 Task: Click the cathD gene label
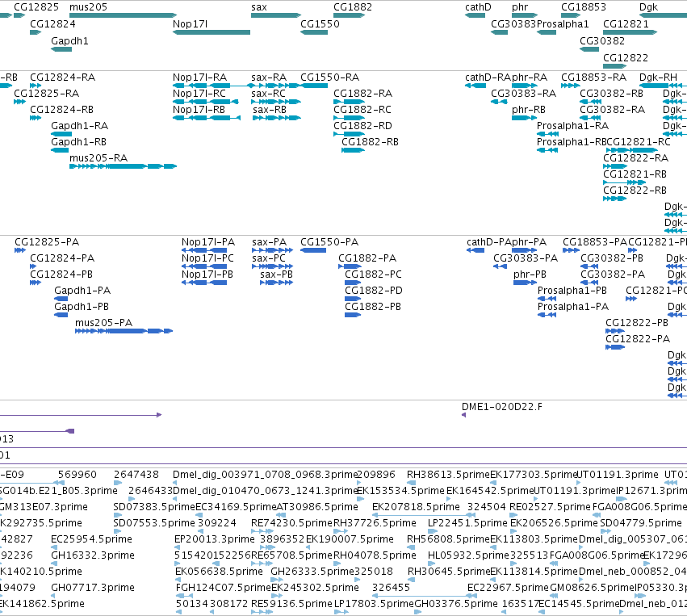478,7
